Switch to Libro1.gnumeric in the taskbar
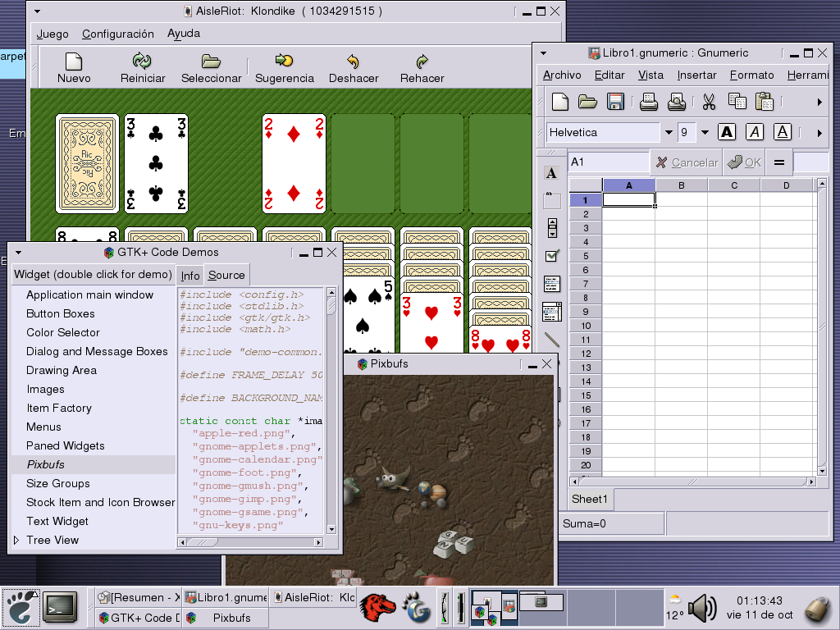 coord(226,597)
